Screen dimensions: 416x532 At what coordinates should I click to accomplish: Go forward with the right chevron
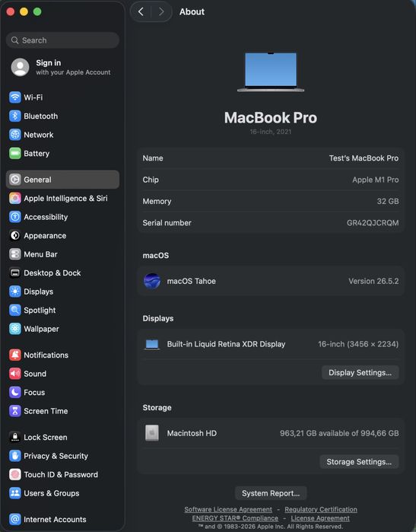[x=161, y=12]
